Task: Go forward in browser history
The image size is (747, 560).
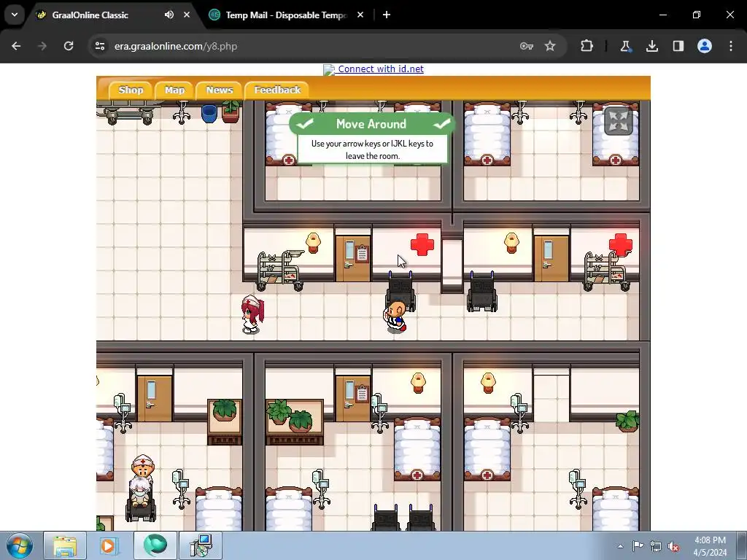Action: [42, 46]
